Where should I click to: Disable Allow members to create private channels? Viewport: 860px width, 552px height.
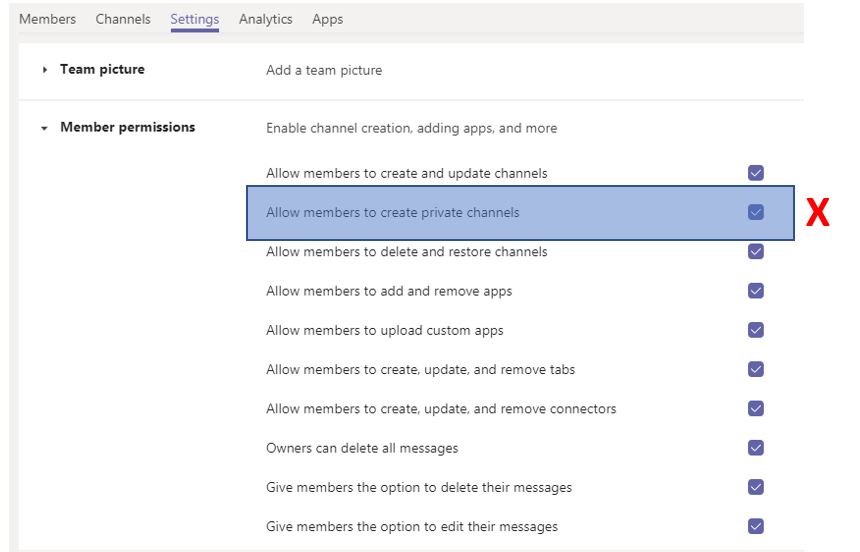[x=756, y=212]
